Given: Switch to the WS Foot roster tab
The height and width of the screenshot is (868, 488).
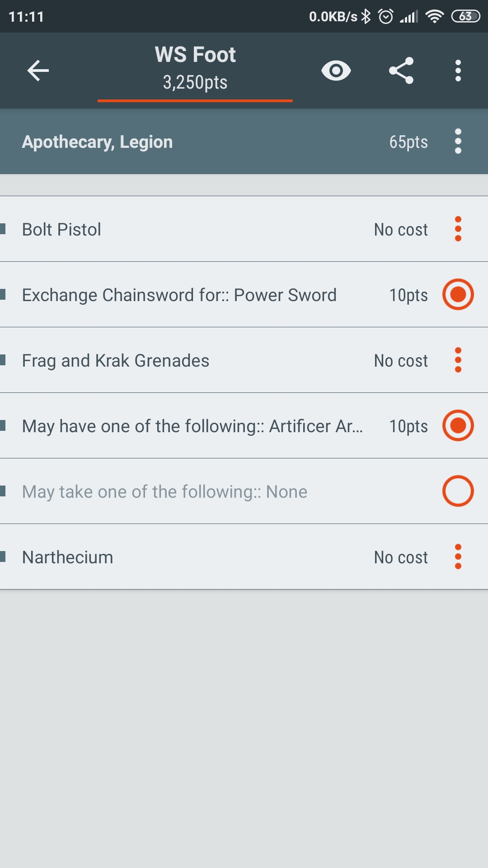Looking at the screenshot, I should click(x=195, y=68).
